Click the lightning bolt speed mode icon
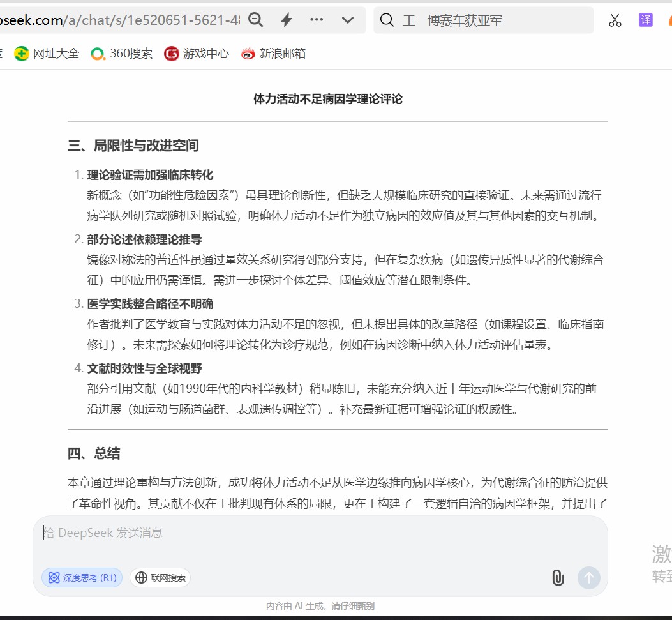672x620 pixels. tap(287, 20)
